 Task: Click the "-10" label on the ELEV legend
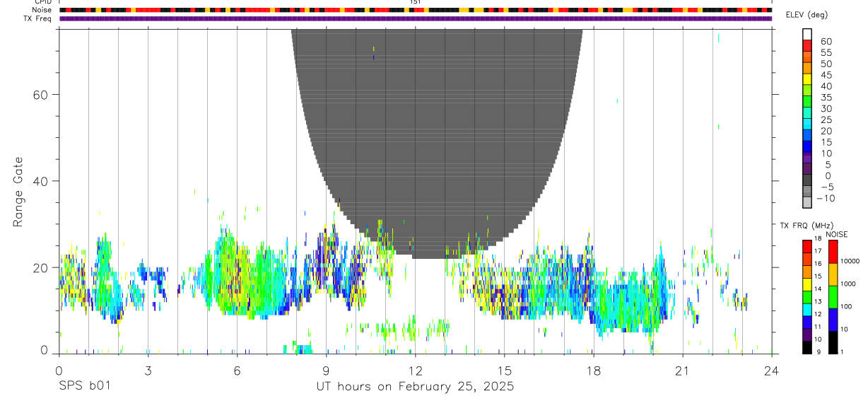click(824, 198)
